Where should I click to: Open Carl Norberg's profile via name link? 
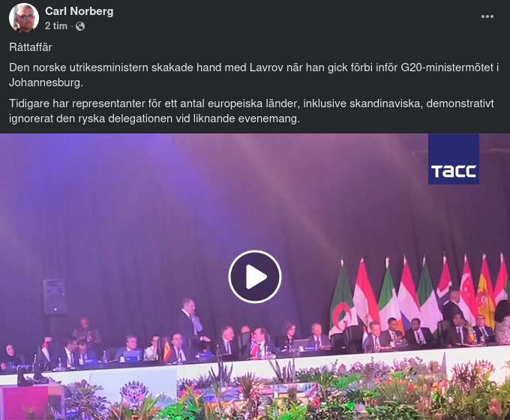79,11
